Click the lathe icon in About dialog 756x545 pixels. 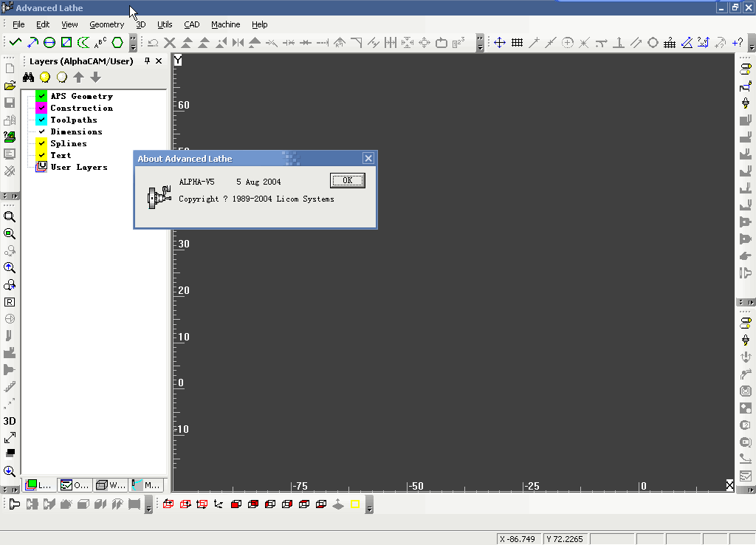(x=159, y=196)
